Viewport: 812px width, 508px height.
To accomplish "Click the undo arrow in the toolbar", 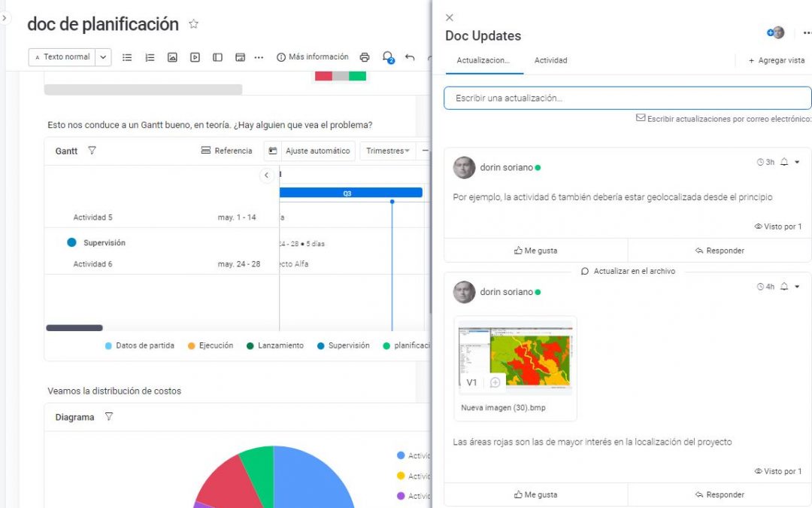I will pyautogui.click(x=410, y=57).
